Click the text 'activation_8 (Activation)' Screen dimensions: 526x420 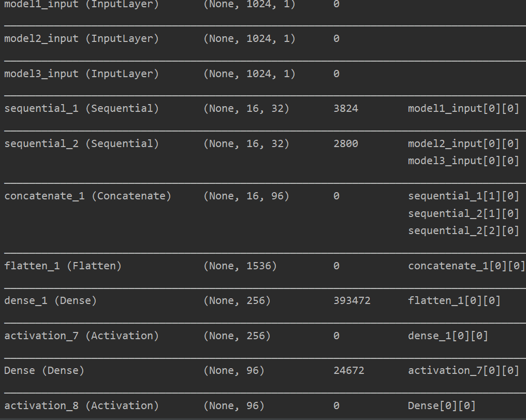(81, 405)
